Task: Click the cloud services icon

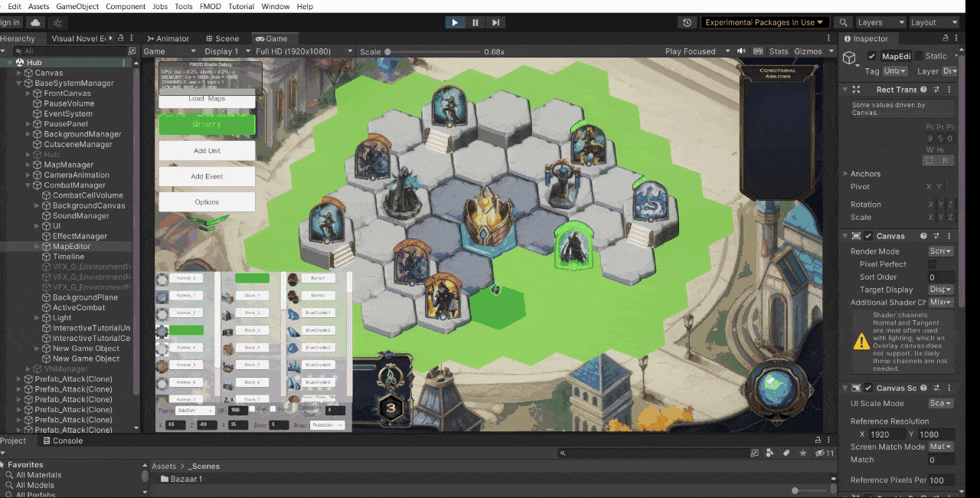Action: pos(35,22)
